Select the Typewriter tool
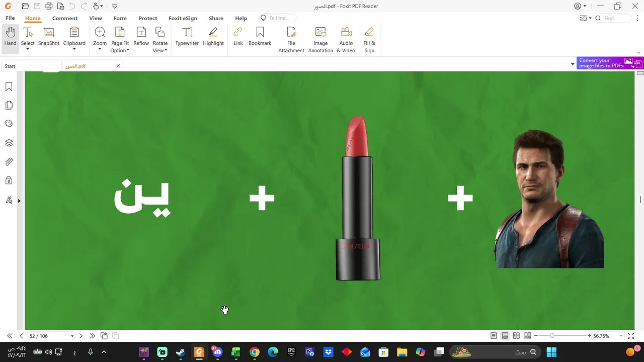 pyautogui.click(x=187, y=37)
